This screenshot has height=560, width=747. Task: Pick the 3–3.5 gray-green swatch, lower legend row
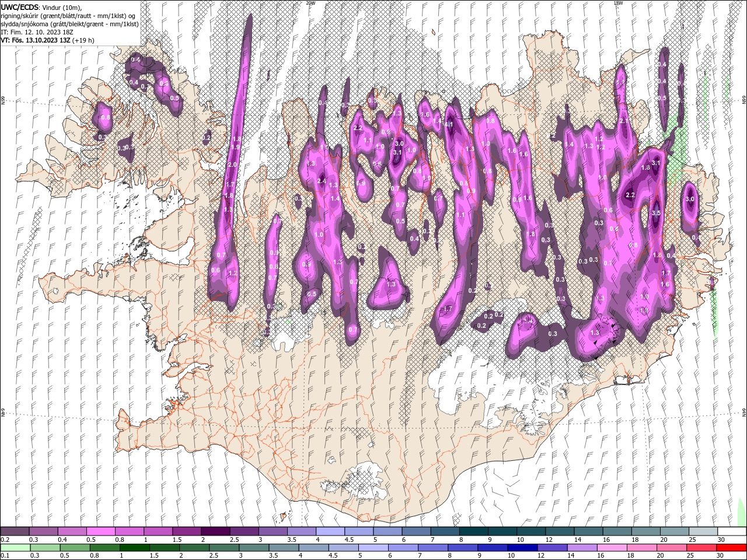[253, 548]
